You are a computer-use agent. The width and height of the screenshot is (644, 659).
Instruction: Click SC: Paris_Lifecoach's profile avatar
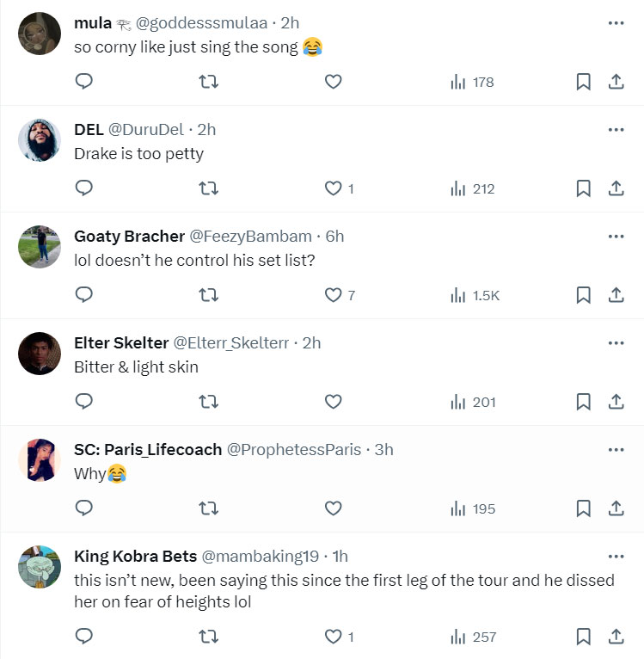pyautogui.click(x=40, y=460)
